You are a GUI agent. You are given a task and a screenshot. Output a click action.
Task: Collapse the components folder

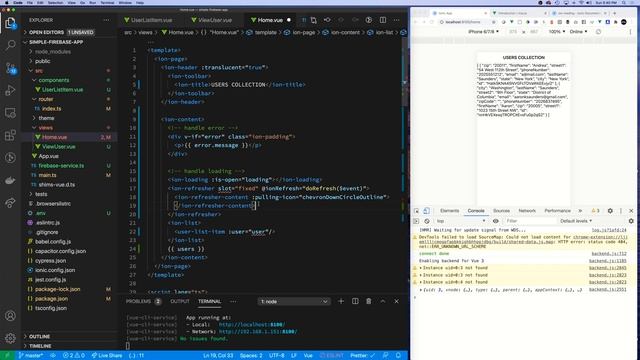pos(53,80)
